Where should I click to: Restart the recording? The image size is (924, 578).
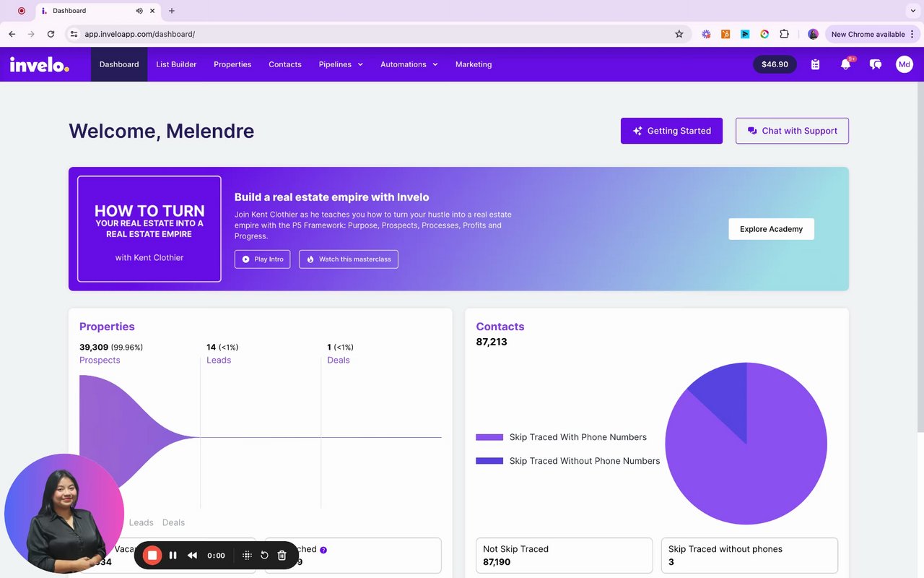(x=264, y=555)
